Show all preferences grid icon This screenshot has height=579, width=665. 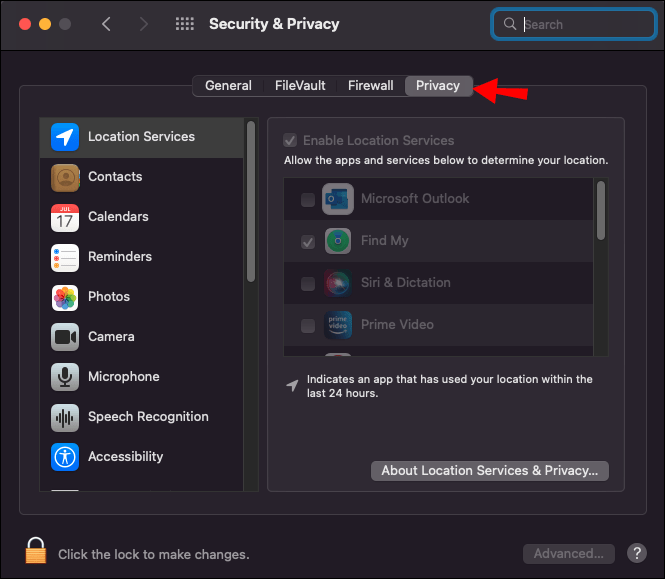point(185,24)
